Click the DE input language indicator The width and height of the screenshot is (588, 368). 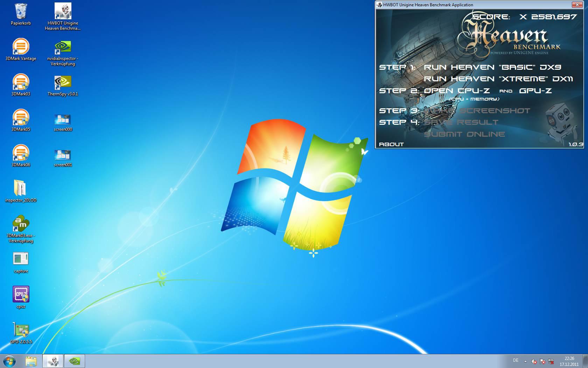pos(516,360)
